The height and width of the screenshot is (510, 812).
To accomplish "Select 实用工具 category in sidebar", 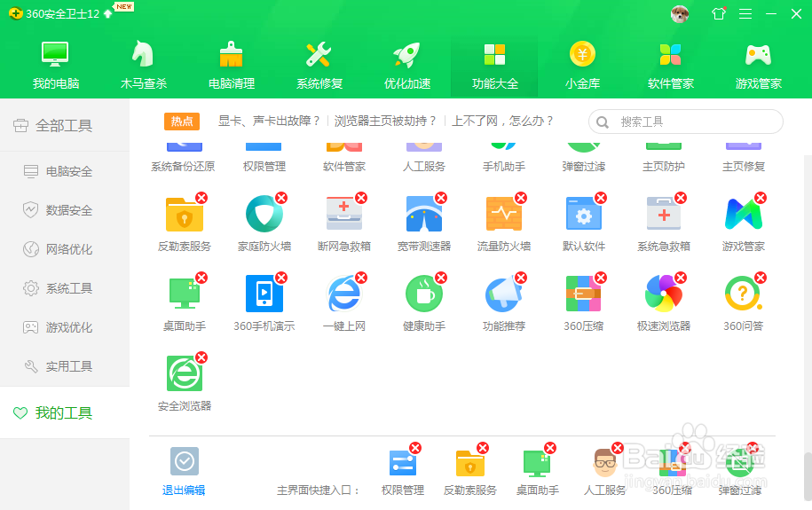I will (65, 366).
